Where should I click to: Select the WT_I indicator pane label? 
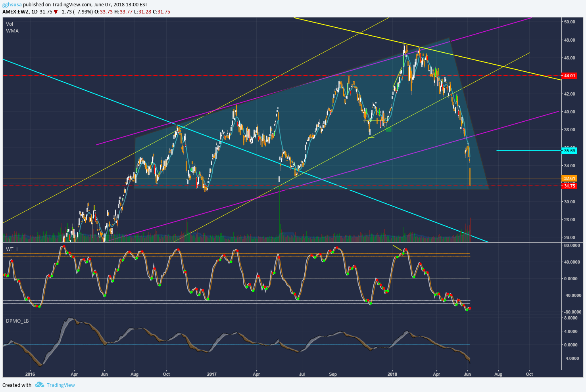coord(12,249)
